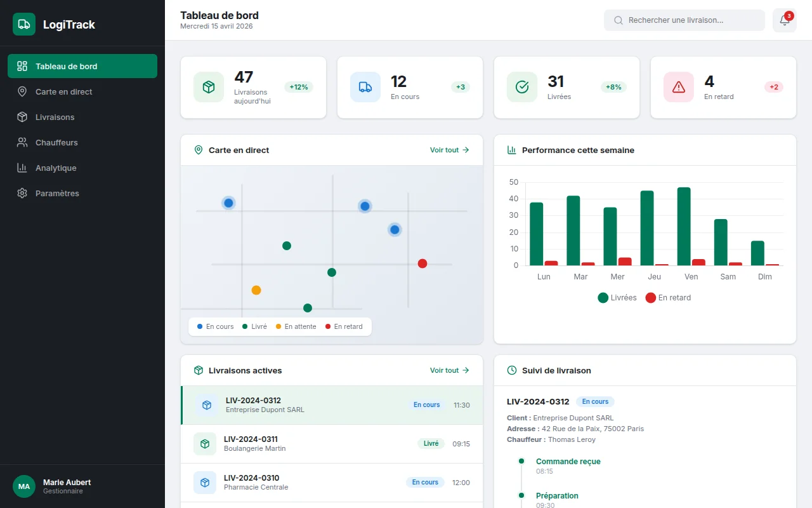812x508 pixels.
Task: Toggle the En retard series in chart legend
Action: [x=668, y=298]
